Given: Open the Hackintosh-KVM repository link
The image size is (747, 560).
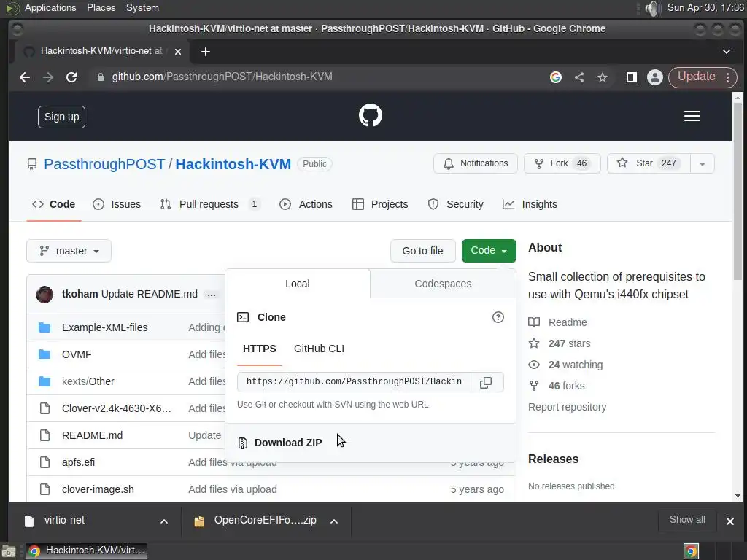Looking at the screenshot, I should (x=233, y=164).
